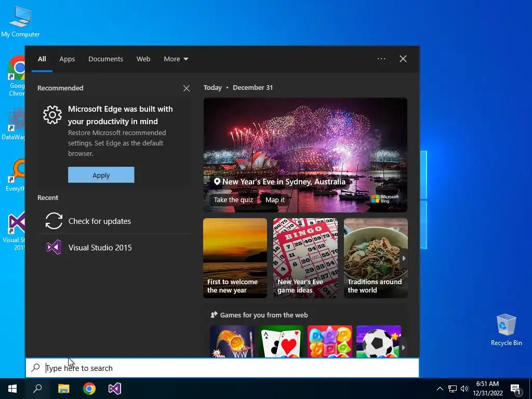Open the solitaire cards game thumbnail

(x=281, y=341)
